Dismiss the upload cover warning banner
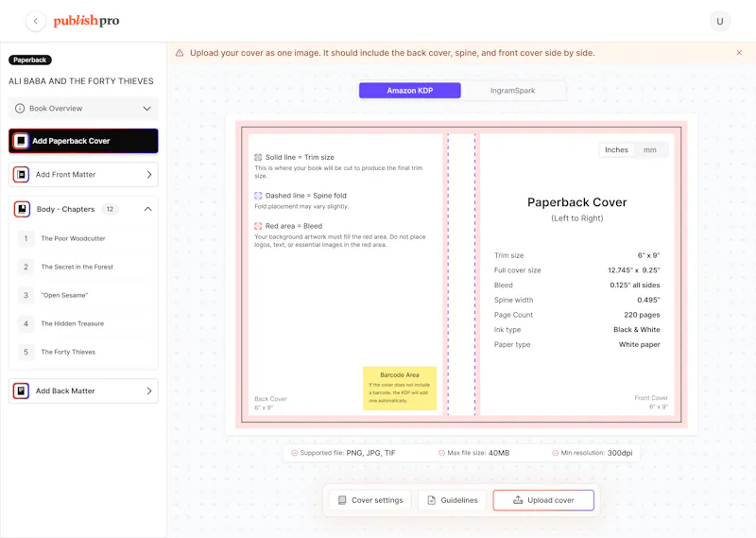Image resolution: width=756 pixels, height=538 pixels. click(x=739, y=53)
